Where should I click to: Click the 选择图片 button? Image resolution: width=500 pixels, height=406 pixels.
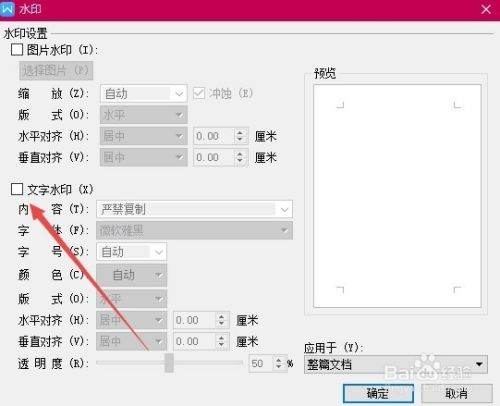56,70
